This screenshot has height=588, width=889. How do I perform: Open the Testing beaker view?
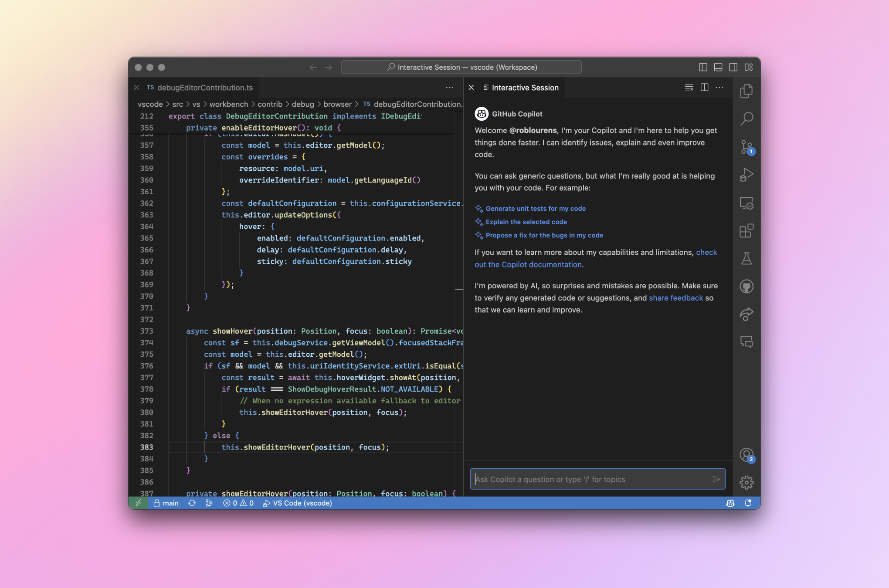tap(746, 258)
